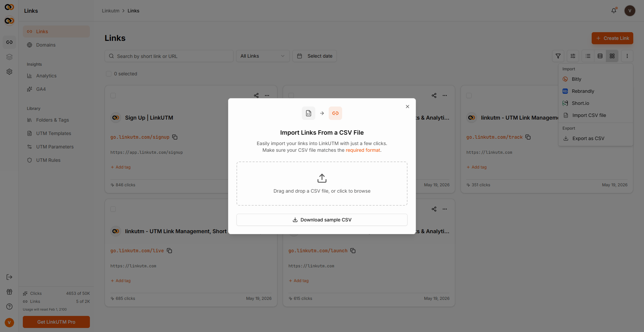644x332 pixels.
Task: Open Domains in sidebar
Action: point(56,45)
